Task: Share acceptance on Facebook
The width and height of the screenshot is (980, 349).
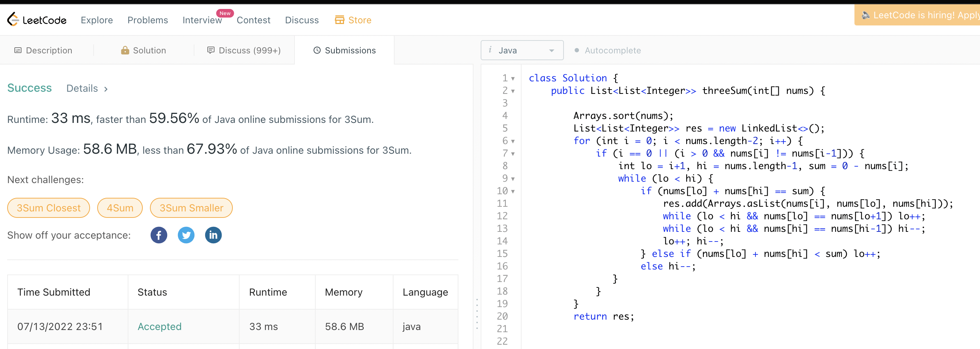Action: (x=159, y=235)
